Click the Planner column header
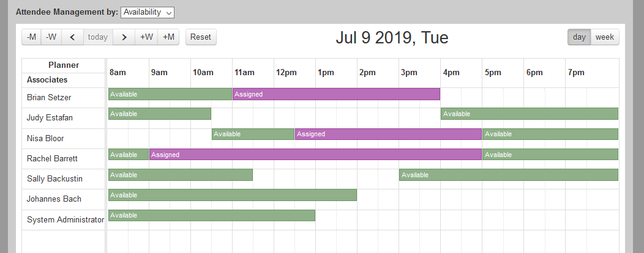644x253 pixels. pyautogui.click(x=64, y=65)
